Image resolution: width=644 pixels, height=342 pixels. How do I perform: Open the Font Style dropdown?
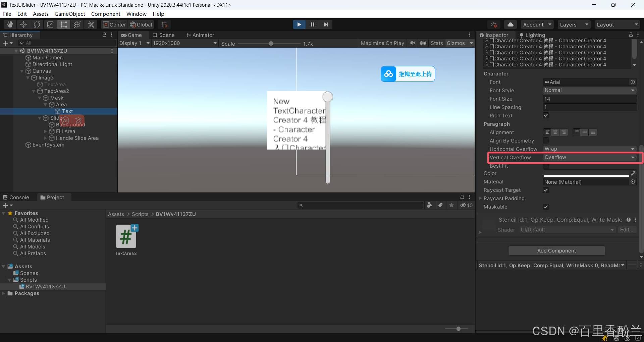[x=589, y=91]
